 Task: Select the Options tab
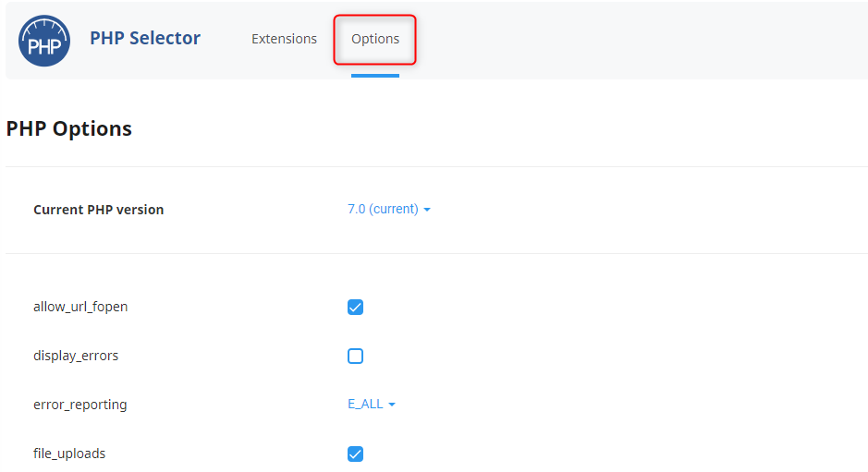click(x=375, y=39)
